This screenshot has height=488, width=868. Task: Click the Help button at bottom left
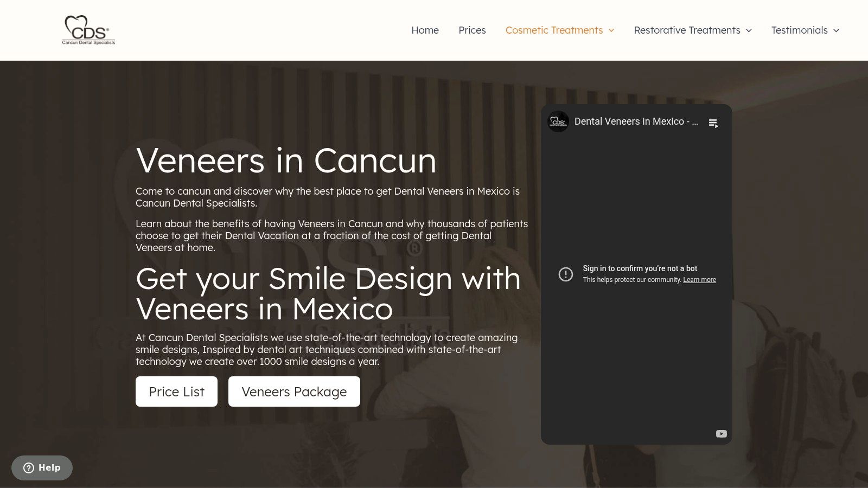(x=42, y=467)
